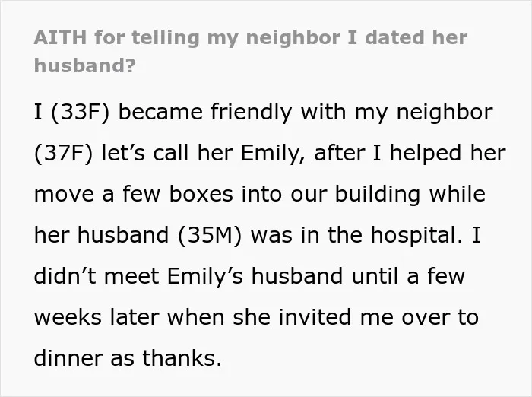532x397 pixels.
Task: Click the final word "thanks."
Action: click(182, 358)
